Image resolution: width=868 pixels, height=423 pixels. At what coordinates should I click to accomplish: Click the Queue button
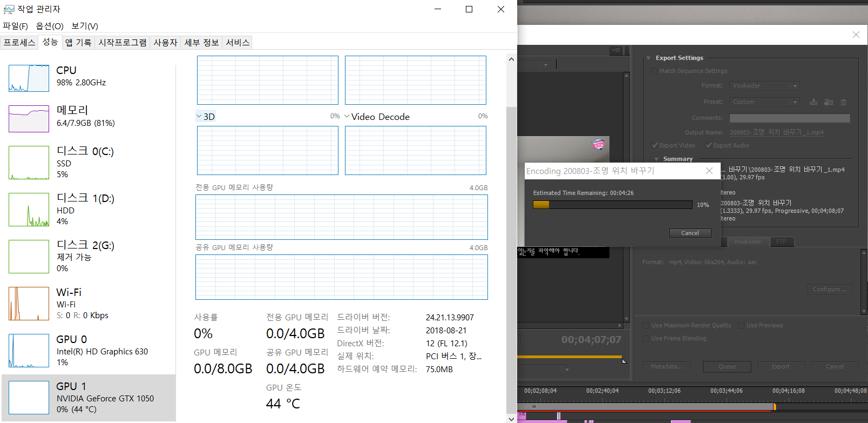[727, 366]
